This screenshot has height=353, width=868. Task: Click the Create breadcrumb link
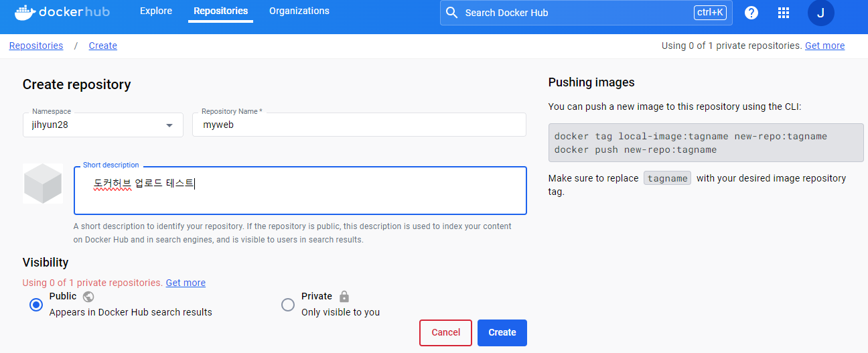coord(103,46)
